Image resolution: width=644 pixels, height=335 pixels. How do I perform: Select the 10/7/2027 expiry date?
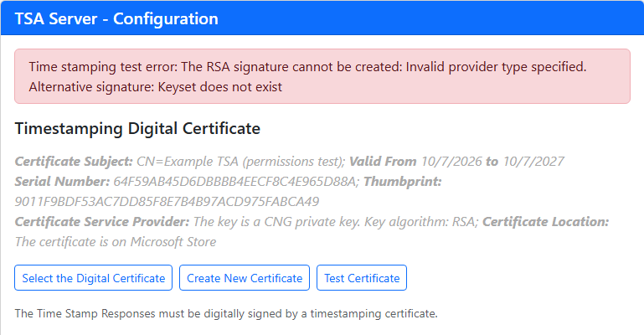[533, 162]
